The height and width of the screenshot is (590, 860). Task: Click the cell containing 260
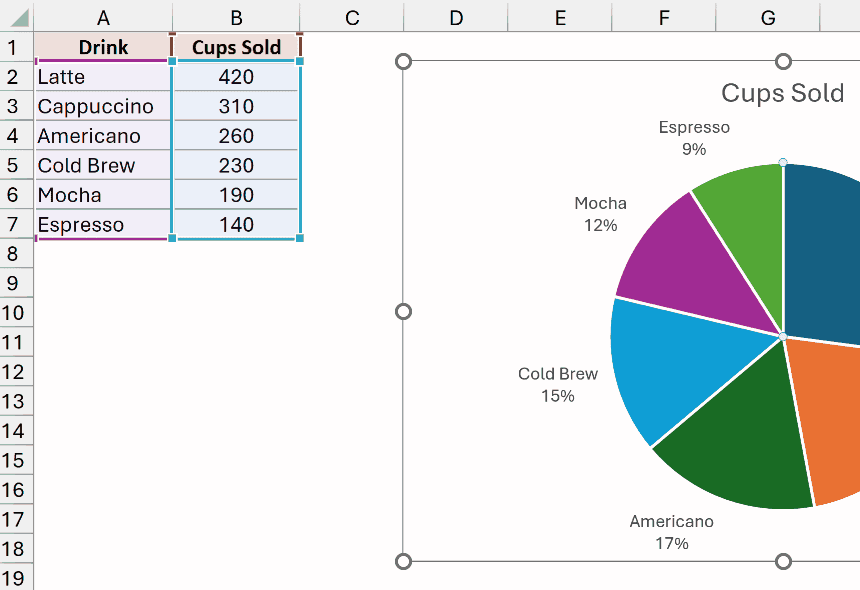click(236, 136)
